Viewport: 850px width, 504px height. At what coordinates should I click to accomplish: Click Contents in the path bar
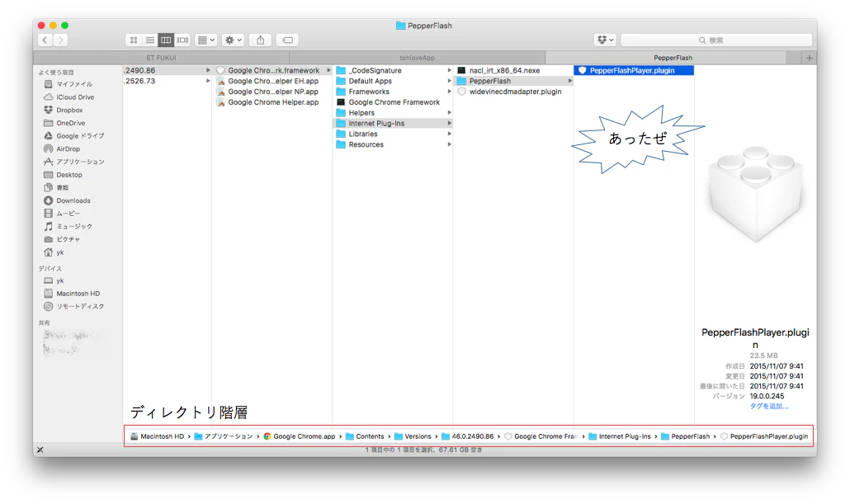[x=365, y=436]
